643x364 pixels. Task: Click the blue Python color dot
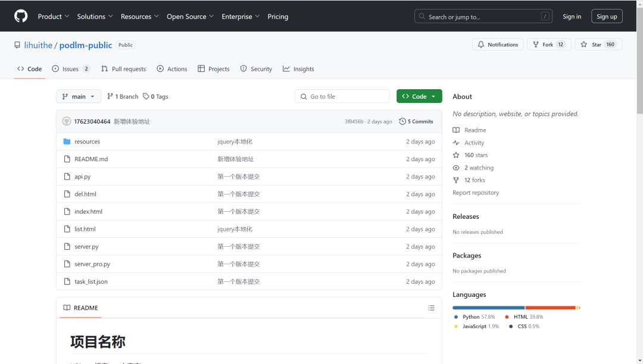click(x=455, y=317)
